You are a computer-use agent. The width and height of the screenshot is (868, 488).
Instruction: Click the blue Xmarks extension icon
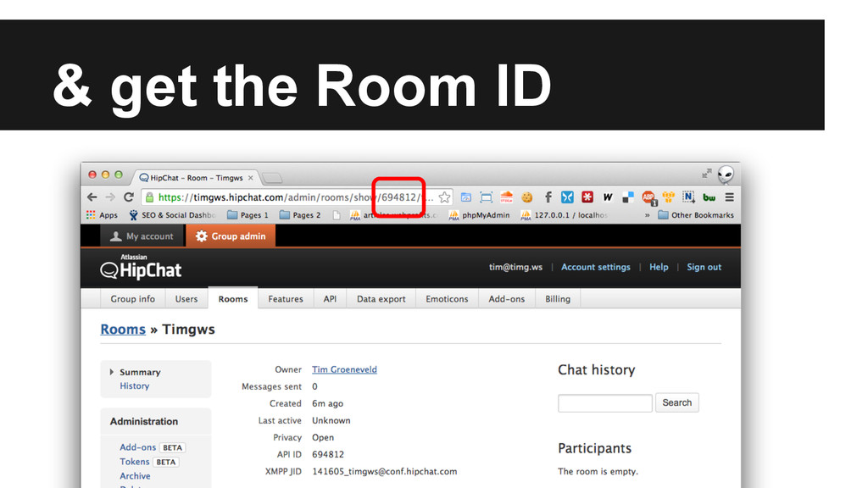[567, 197]
